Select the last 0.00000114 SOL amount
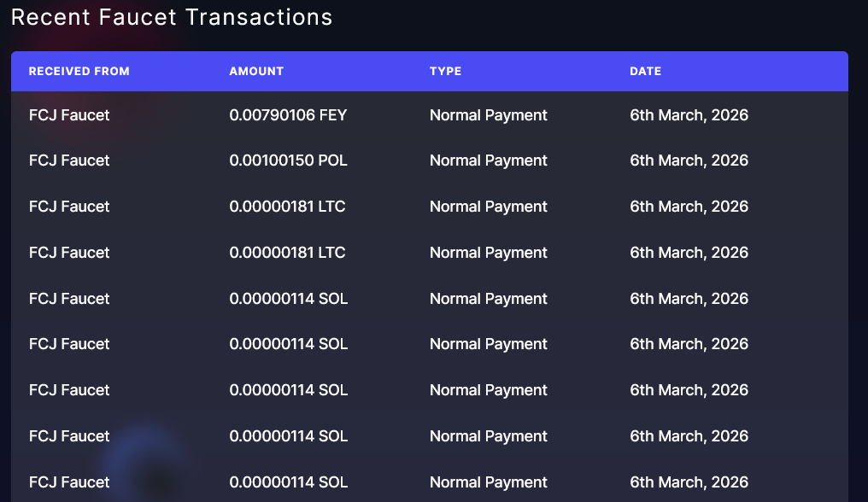The image size is (868, 502). point(289,482)
